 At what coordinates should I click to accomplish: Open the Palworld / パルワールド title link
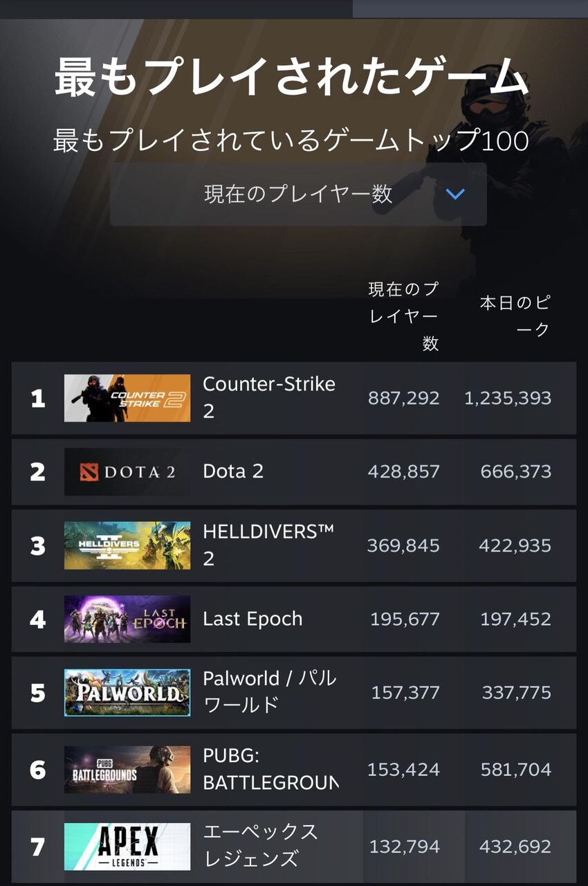pyautogui.click(x=269, y=691)
